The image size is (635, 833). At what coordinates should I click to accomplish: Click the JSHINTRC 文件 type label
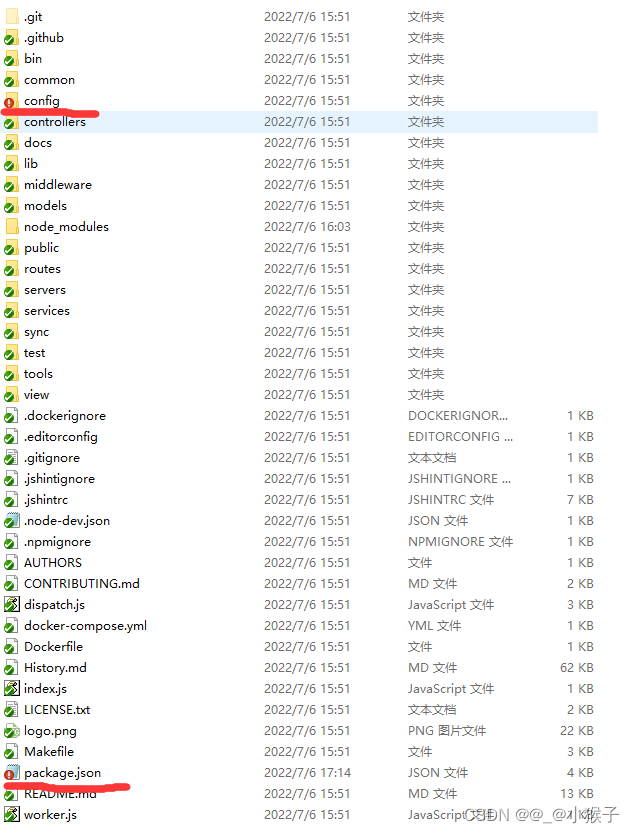tap(451, 500)
